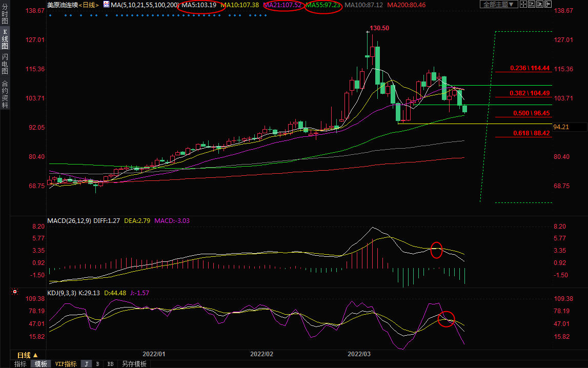Click the MACD(26,12,9) indicator label
Viewport: 588px width, 368px height.
pos(69,221)
